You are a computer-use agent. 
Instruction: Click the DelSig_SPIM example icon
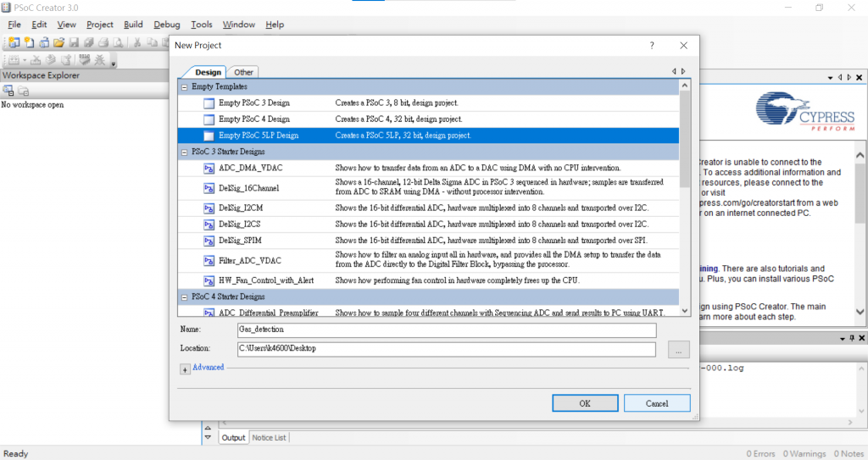click(x=209, y=241)
